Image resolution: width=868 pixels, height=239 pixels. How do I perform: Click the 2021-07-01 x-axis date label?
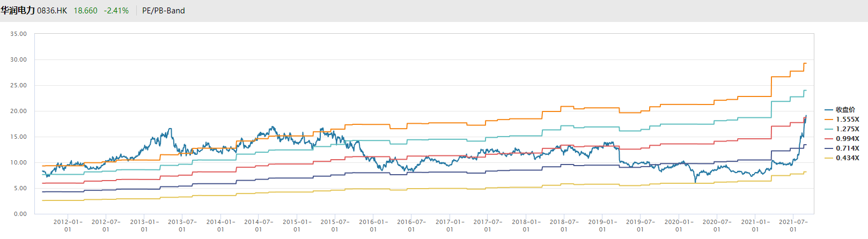[793, 226]
